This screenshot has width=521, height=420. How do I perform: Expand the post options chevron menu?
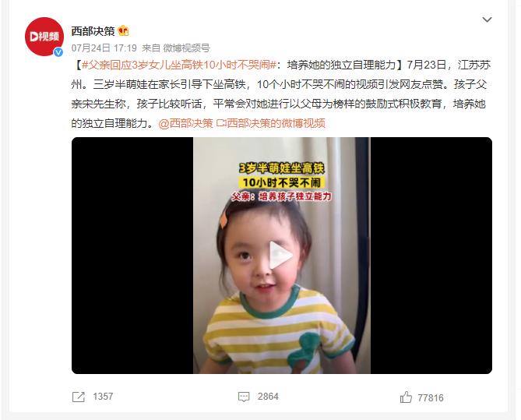click(x=487, y=19)
